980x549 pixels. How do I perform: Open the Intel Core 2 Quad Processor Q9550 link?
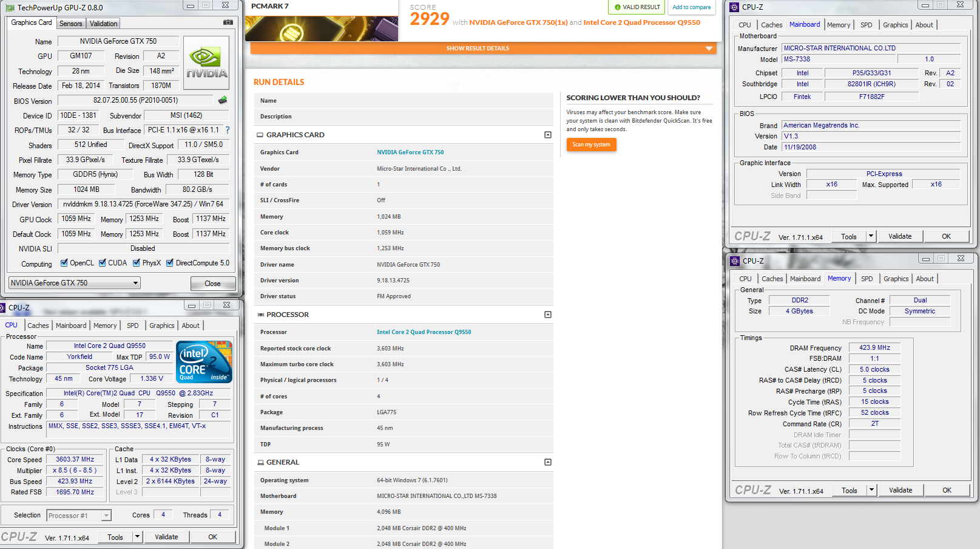[424, 332]
